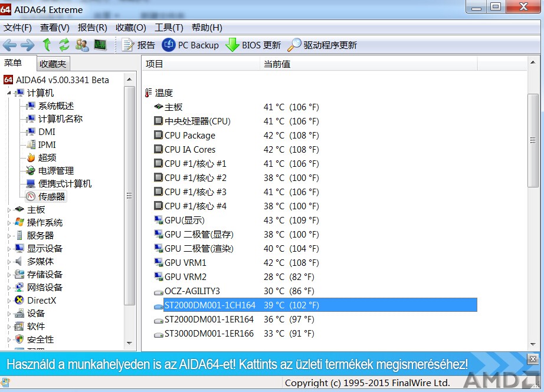Open the 查看(V) menu
The height and width of the screenshot is (392, 544).
click(x=54, y=27)
